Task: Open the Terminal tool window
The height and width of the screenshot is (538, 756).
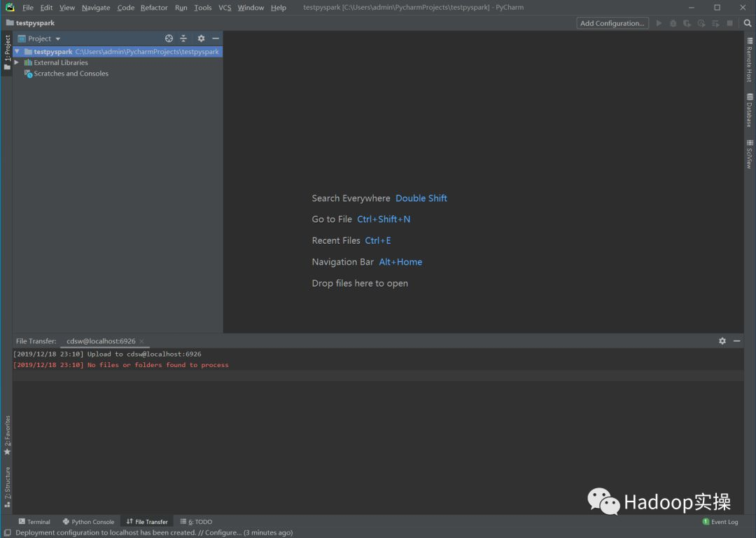Action: pyautogui.click(x=34, y=522)
